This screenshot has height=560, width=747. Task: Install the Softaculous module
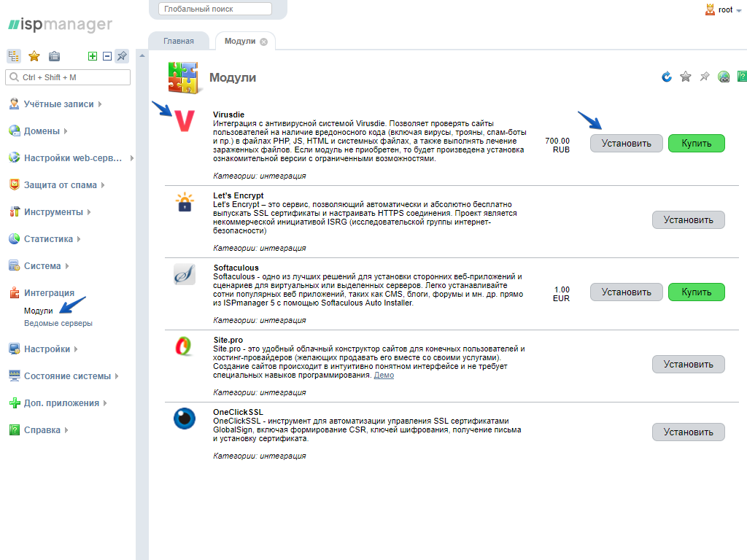626,292
